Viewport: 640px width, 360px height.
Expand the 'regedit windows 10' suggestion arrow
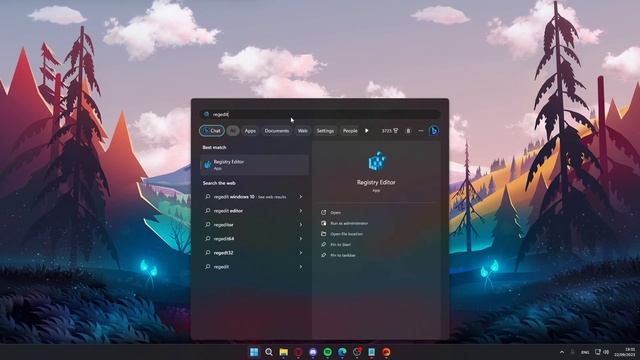tap(301, 197)
